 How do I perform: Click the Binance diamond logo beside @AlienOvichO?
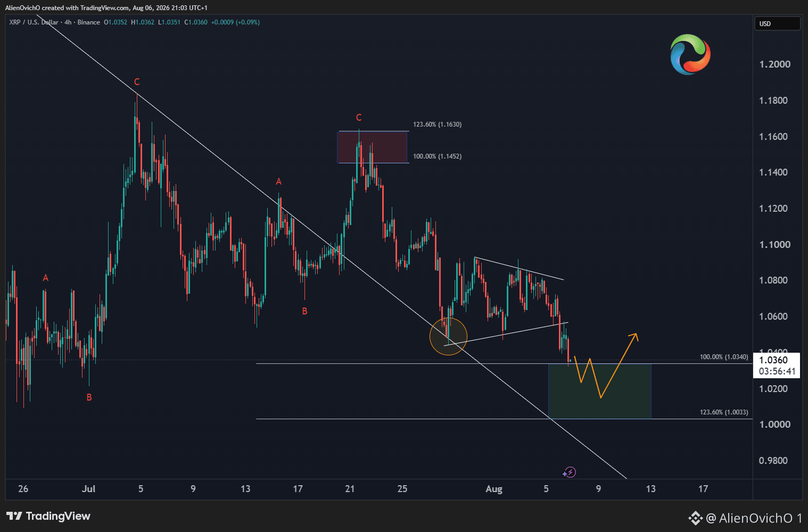[695, 518]
